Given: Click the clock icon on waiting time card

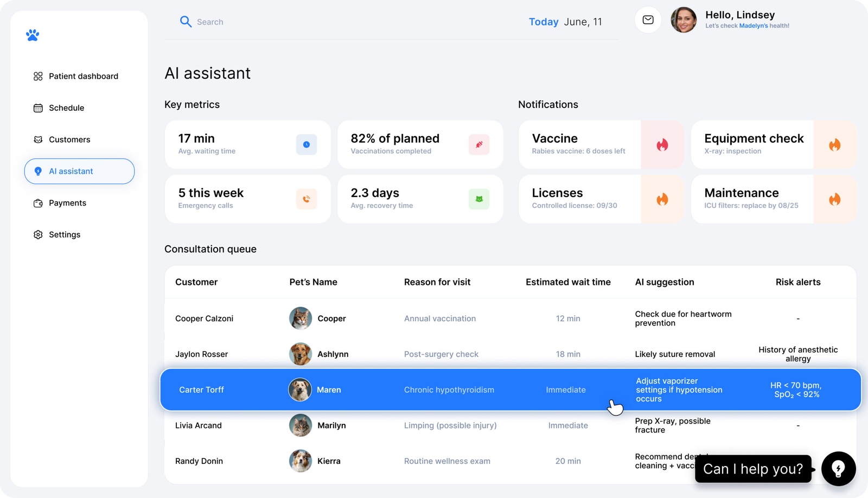Looking at the screenshot, I should pyautogui.click(x=307, y=145).
